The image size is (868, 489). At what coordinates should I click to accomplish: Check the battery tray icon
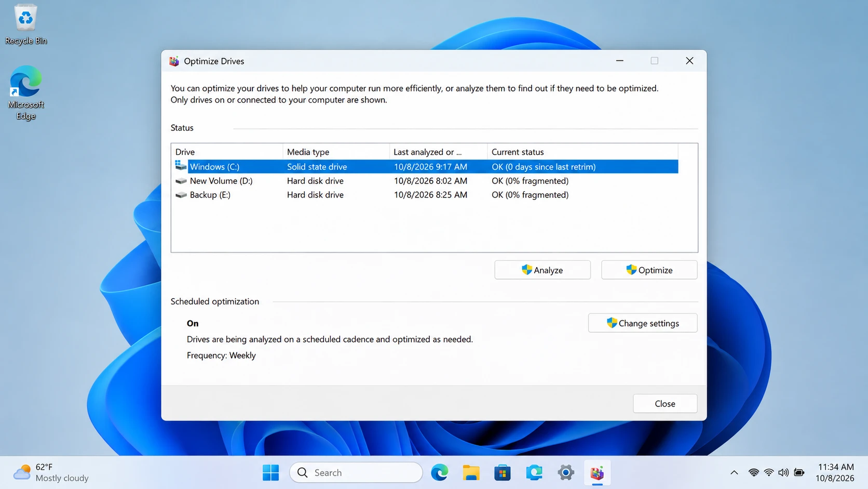point(799,473)
